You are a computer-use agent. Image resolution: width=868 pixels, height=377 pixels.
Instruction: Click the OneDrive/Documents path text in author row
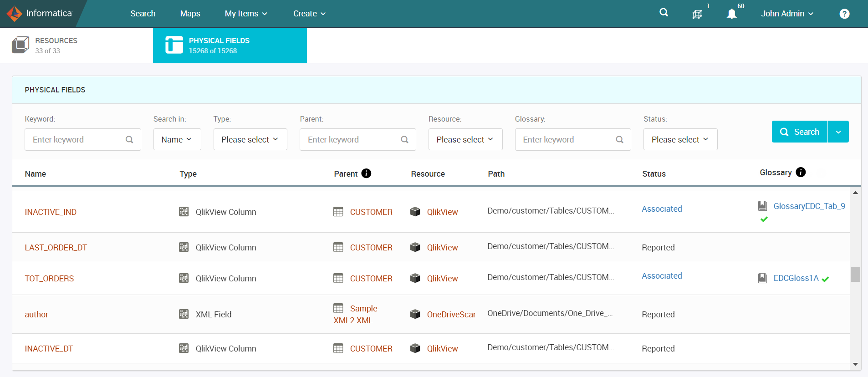[550, 313]
